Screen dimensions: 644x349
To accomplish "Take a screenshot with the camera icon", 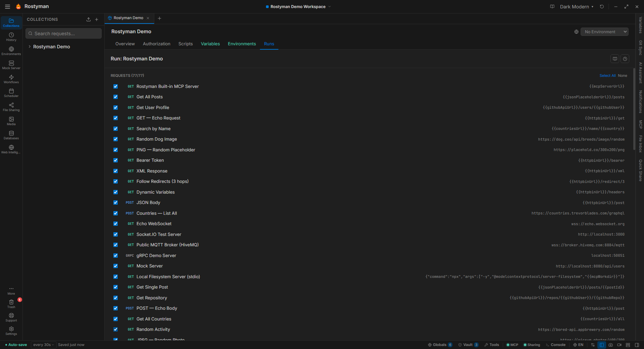I will pyautogui.click(x=610, y=345).
